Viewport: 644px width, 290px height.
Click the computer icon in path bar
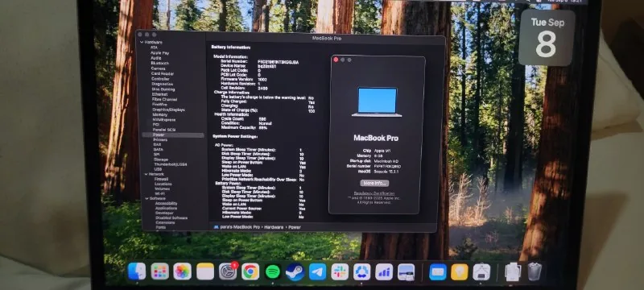tap(216, 226)
